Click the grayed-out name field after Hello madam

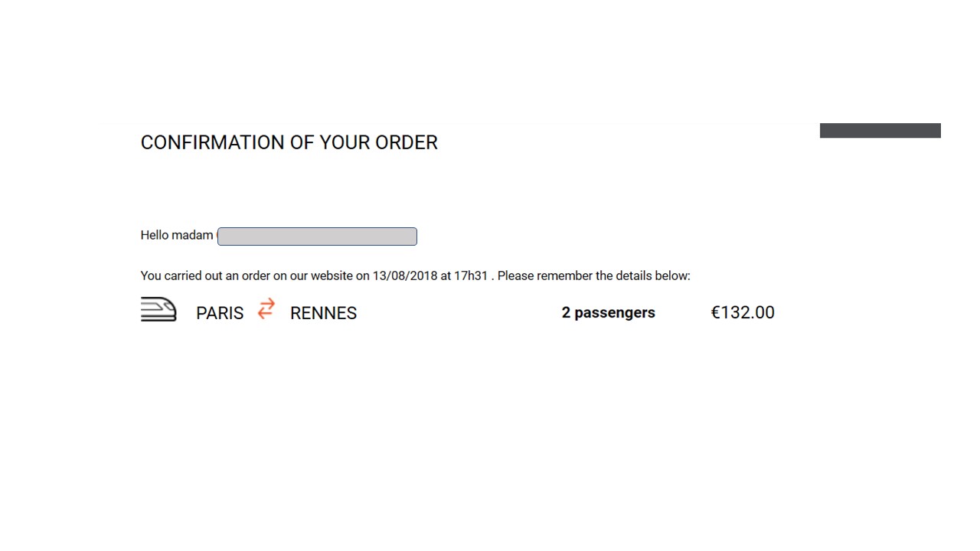point(317,236)
